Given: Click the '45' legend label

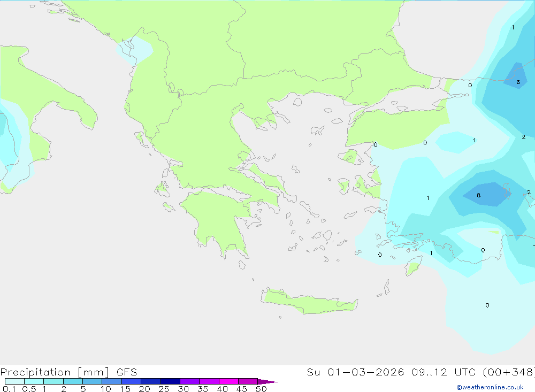Looking at the screenshot, I should (242, 389).
